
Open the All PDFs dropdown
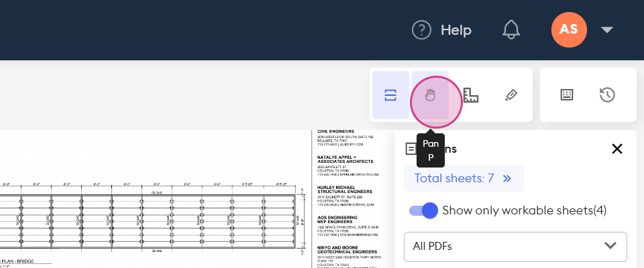[515, 247]
